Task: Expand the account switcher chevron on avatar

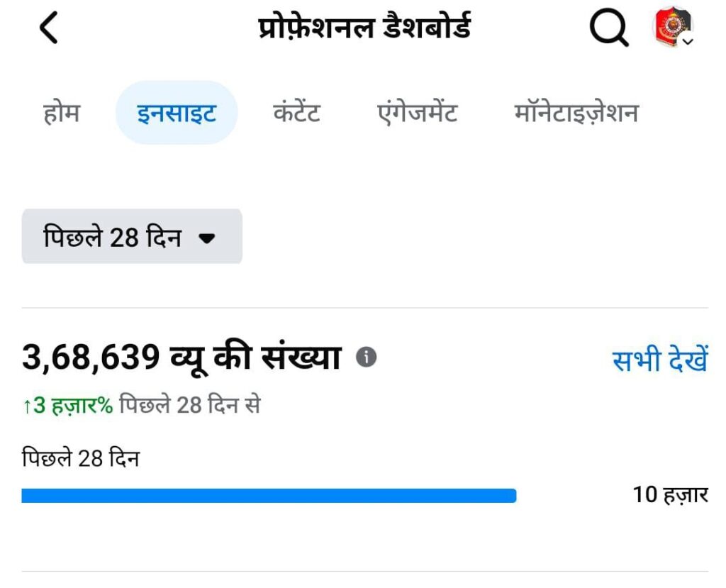Action: tap(687, 42)
